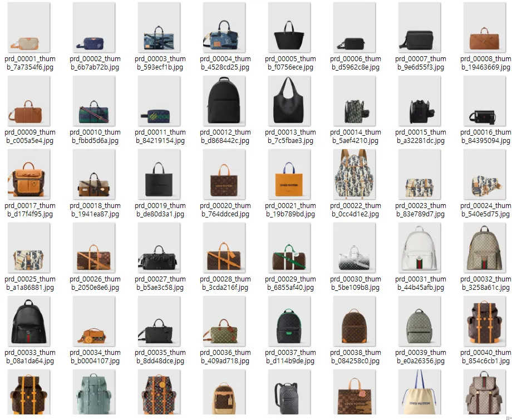The height and width of the screenshot is (420, 512).
Task: Select prd_00037 black backpack green trim
Action: [289, 321]
